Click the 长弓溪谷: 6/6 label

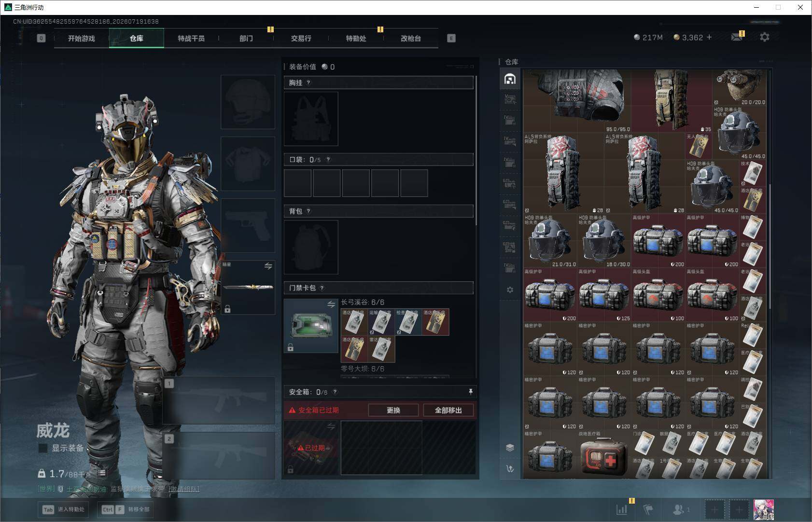pyautogui.click(x=363, y=302)
